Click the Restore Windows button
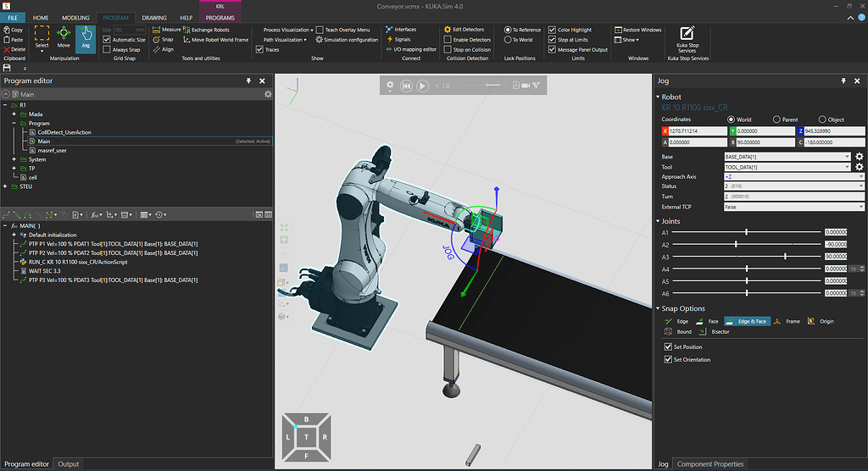Viewport: 868px width, 471px height. coord(637,30)
